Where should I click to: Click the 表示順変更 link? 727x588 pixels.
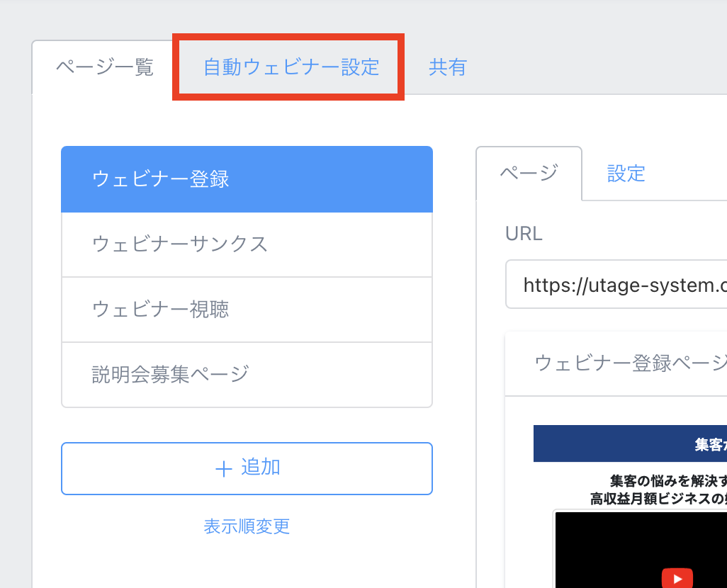click(x=247, y=526)
